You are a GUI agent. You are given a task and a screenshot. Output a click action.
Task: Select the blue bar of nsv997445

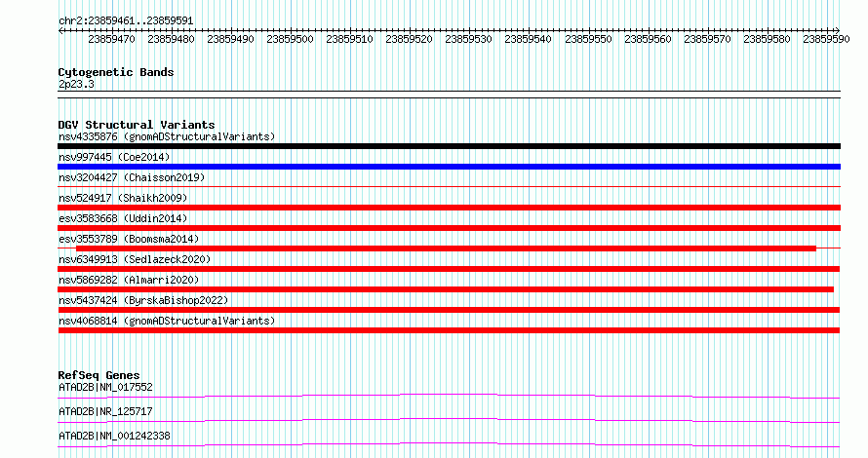click(449, 167)
